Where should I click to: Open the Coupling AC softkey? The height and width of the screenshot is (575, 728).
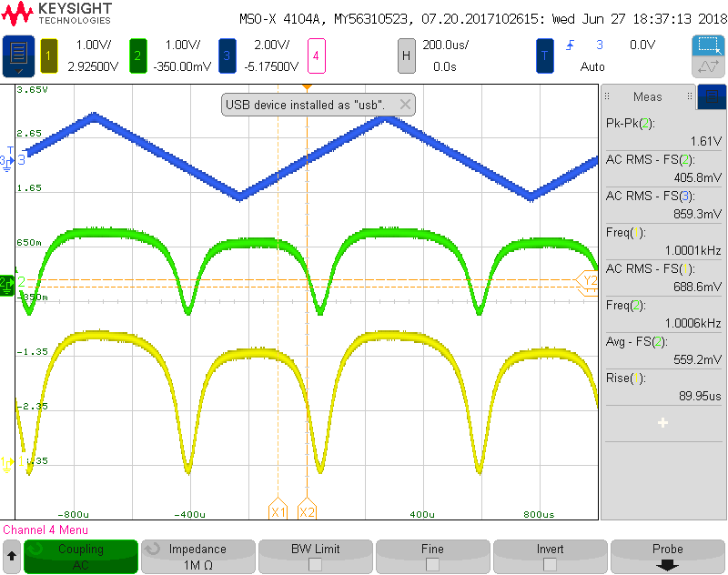point(81,557)
